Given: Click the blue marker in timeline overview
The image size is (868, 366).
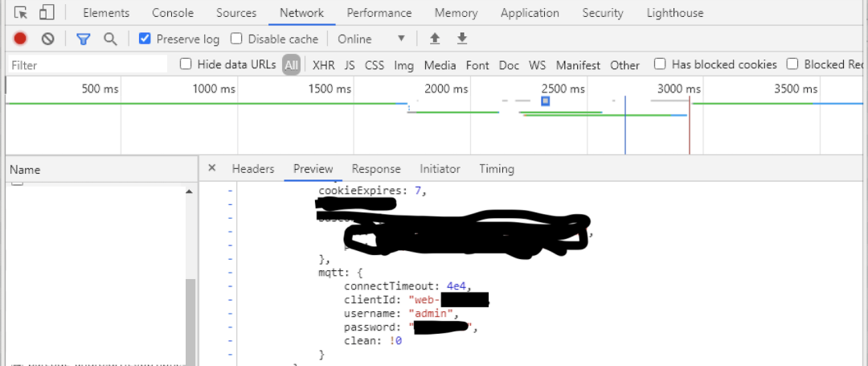Looking at the screenshot, I should [x=546, y=101].
